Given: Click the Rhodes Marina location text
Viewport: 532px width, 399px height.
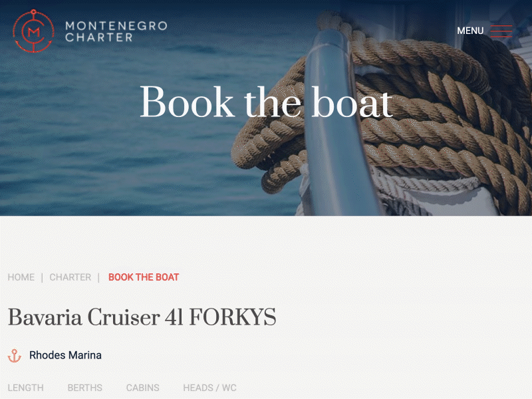Looking at the screenshot, I should [x=65, y=355].
